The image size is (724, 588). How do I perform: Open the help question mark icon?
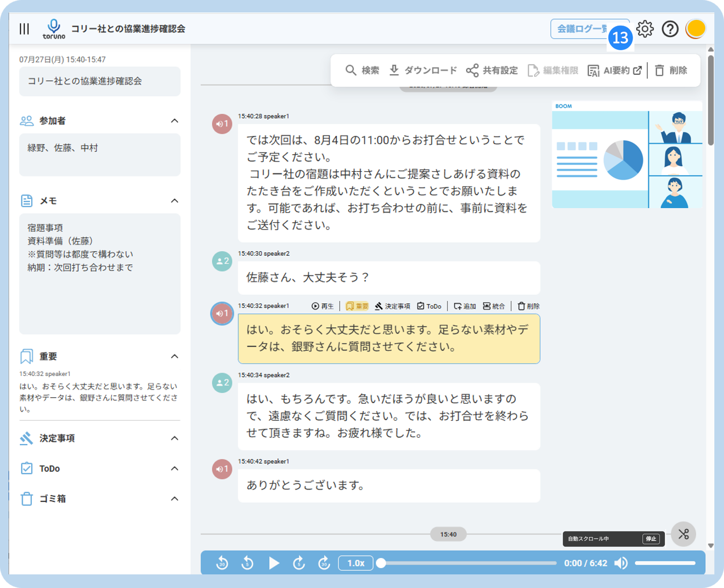pyautogui.click(x=670, y=29)
